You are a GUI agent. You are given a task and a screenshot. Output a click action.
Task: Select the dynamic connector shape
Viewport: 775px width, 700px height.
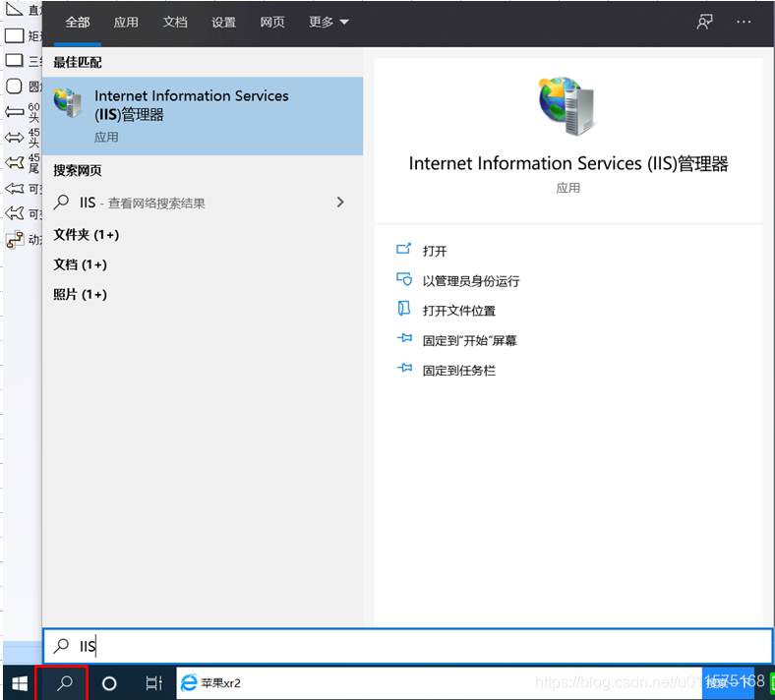coord(15,240)
